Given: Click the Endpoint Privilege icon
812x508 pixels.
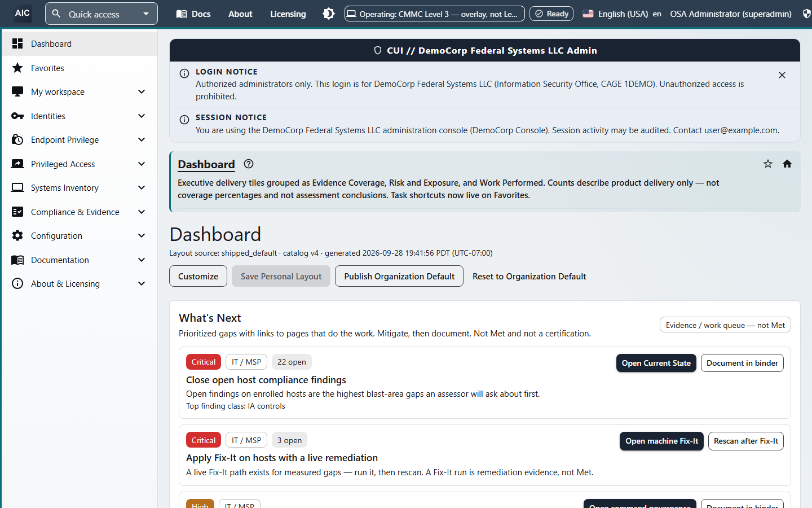Looking at the screenshot, I should point(17,139).
